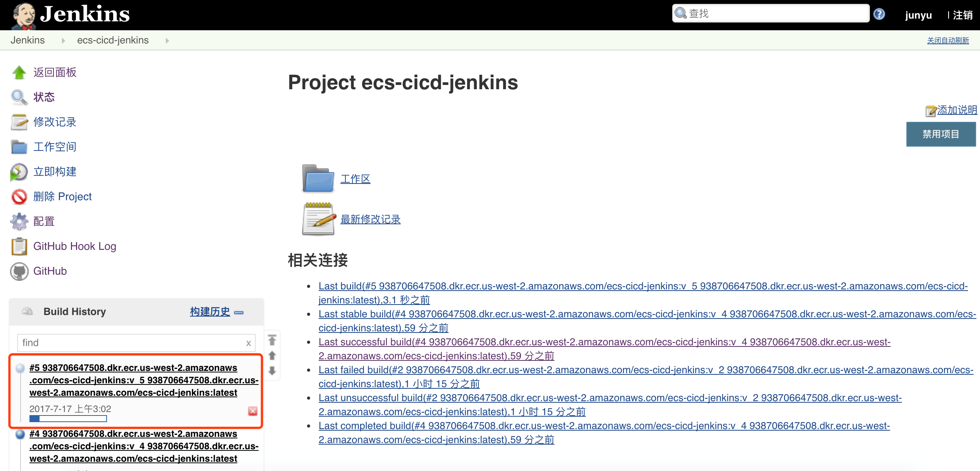Open the dropdown arrow after ecs-cicd-jenkins breadcrumb

[167, 40]
